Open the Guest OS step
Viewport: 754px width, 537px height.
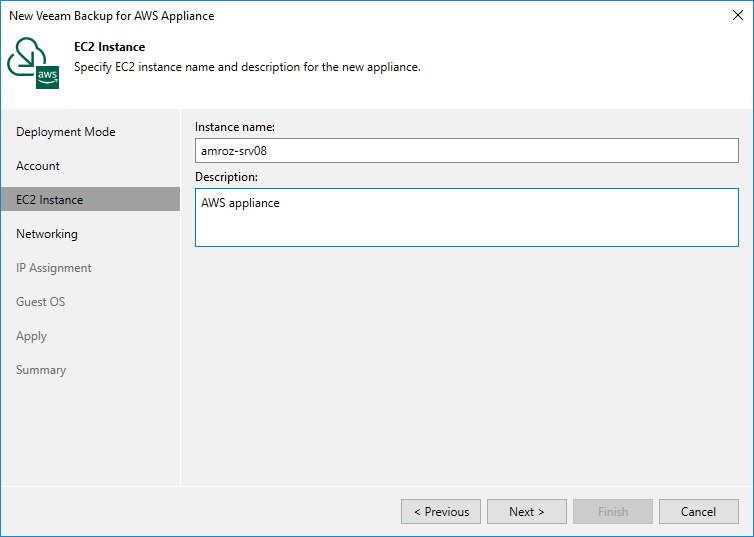coord(41,302)
